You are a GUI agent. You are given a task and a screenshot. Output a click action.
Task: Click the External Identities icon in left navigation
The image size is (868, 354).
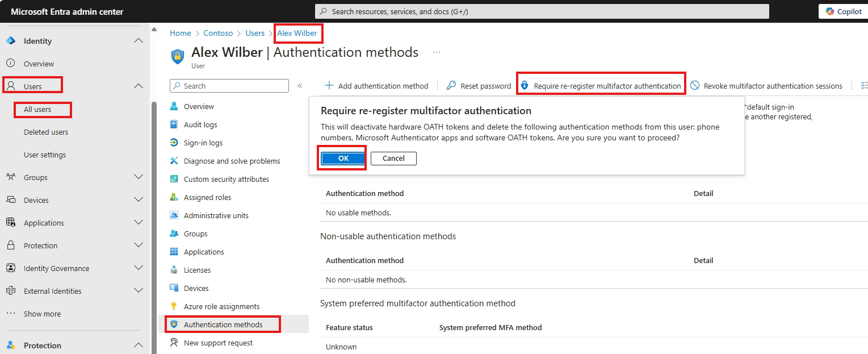(x=11, y=291)
